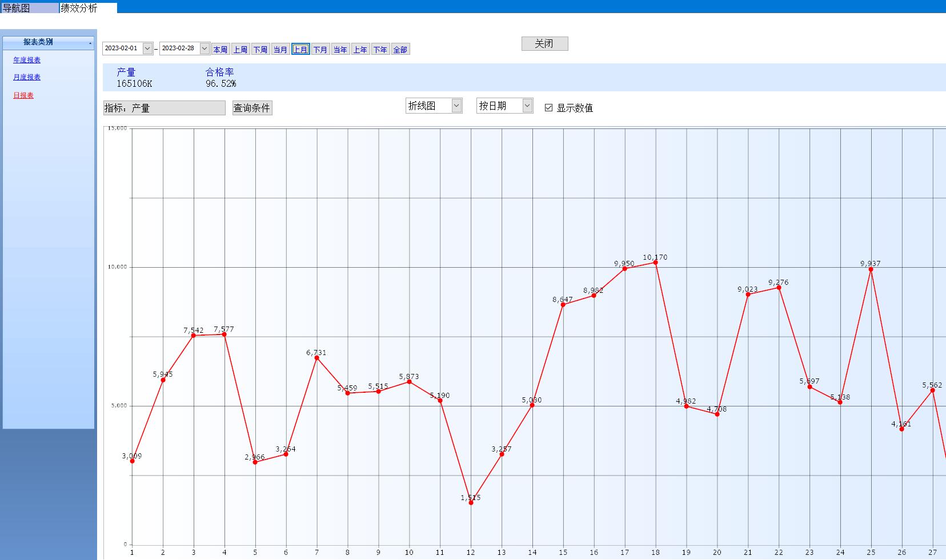Click the 本周 quick range button
The image size is (946, 560).
tap(221, 50)
